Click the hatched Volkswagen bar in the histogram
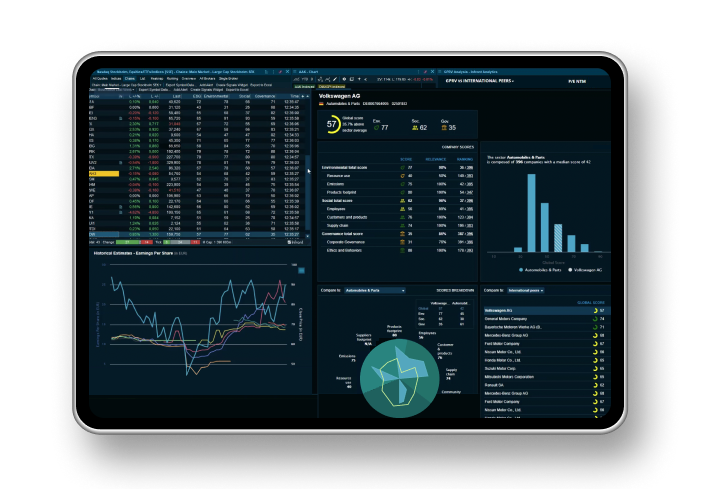The width and height of the screenshot is (704, 489). 558,238
